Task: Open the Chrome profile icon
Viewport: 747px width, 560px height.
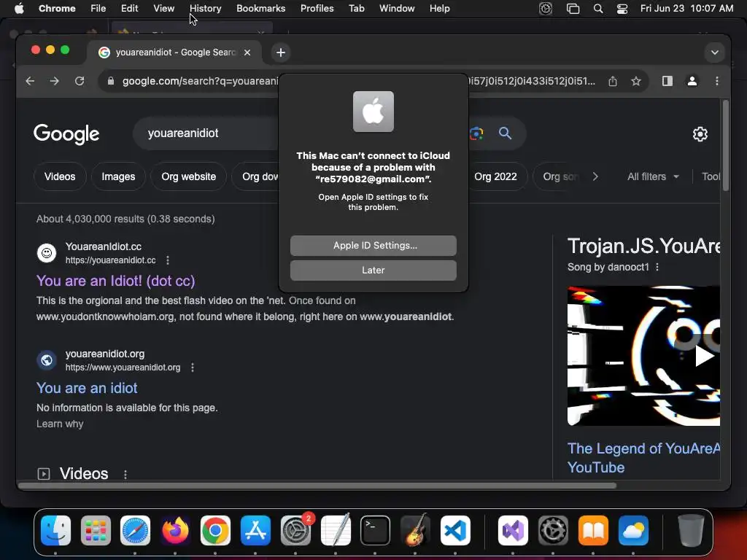Action: [x=692, y=81]
